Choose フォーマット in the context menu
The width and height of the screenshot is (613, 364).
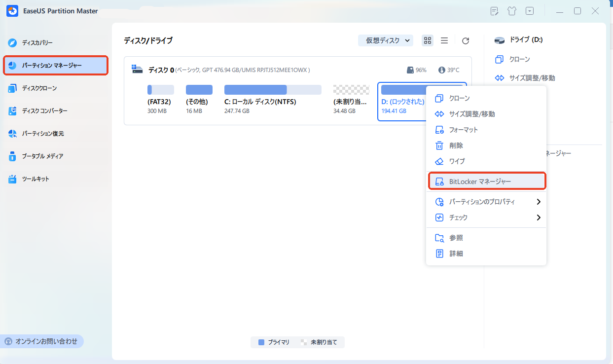[x=486, y=130]
